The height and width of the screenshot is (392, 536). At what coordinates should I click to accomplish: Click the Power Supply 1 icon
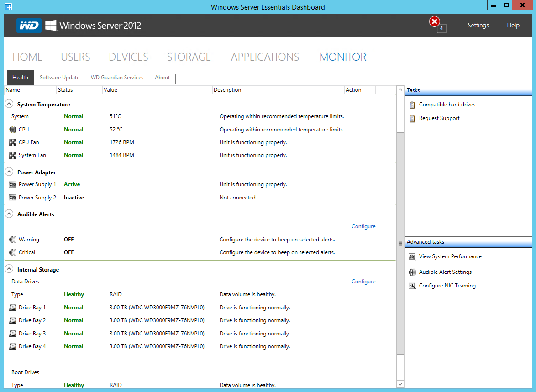(x=13, y=184)
